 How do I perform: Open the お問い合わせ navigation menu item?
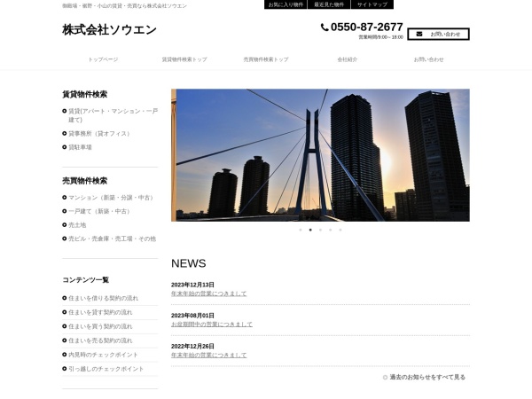pos(429,59)
